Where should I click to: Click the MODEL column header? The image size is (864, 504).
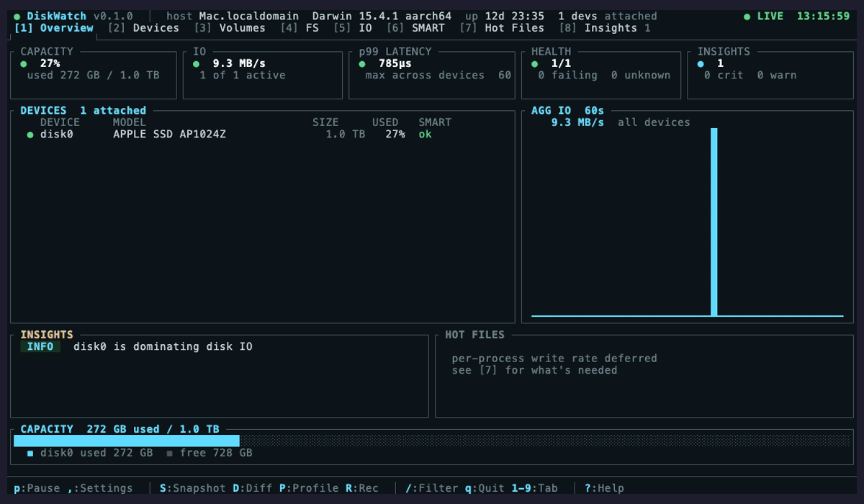point(130,122)
